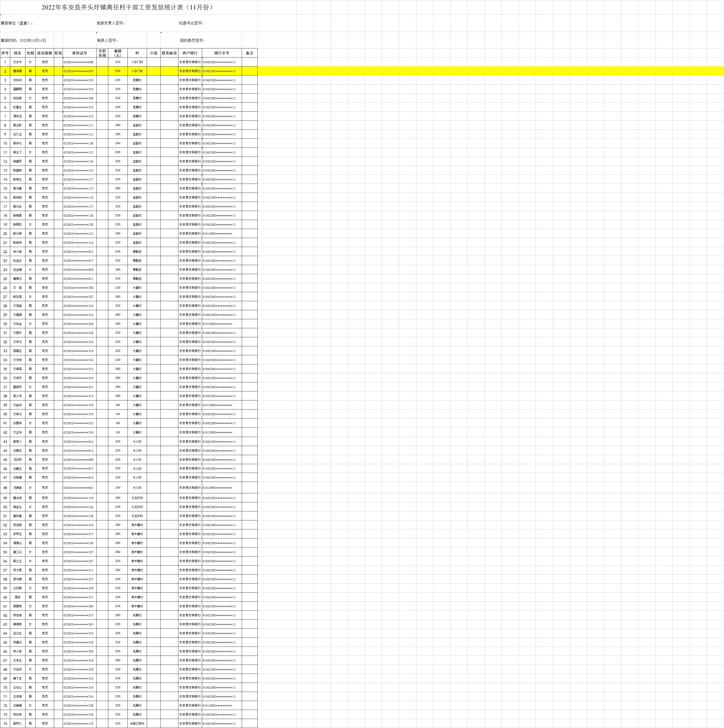Click name cell 文水平 in row 1

[x=17, y=62]
